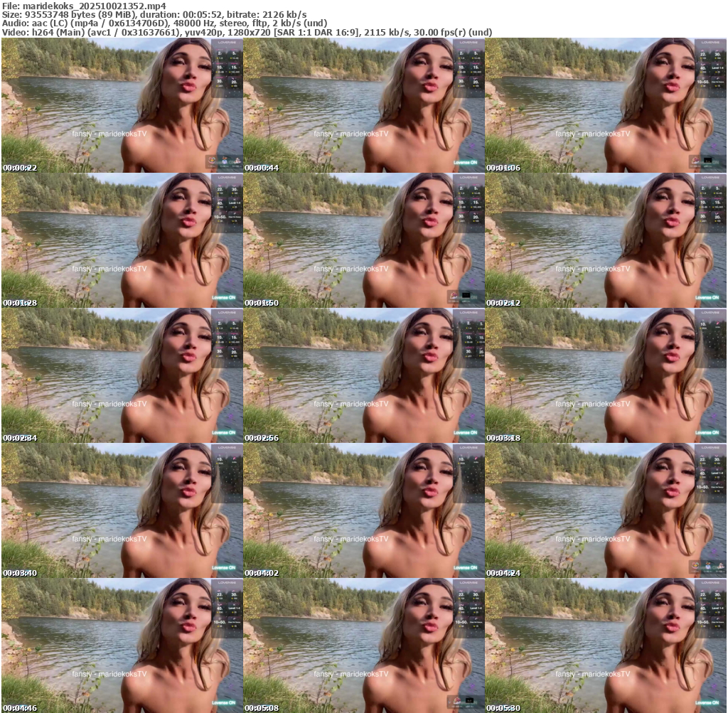Click the Lovense ON badge in 00:00:44 frame
The height and width of the screenshot is (713, 728).
click(x=467, y=162)
